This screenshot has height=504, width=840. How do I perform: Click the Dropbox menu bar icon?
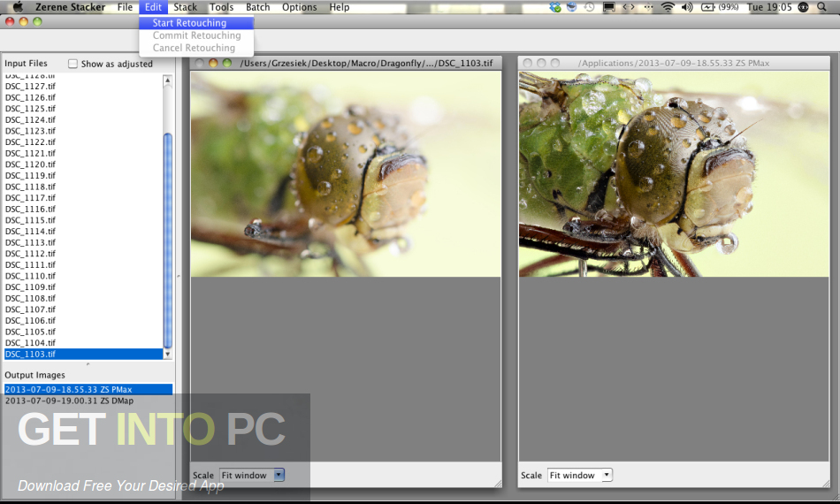(x=555, y=7)
